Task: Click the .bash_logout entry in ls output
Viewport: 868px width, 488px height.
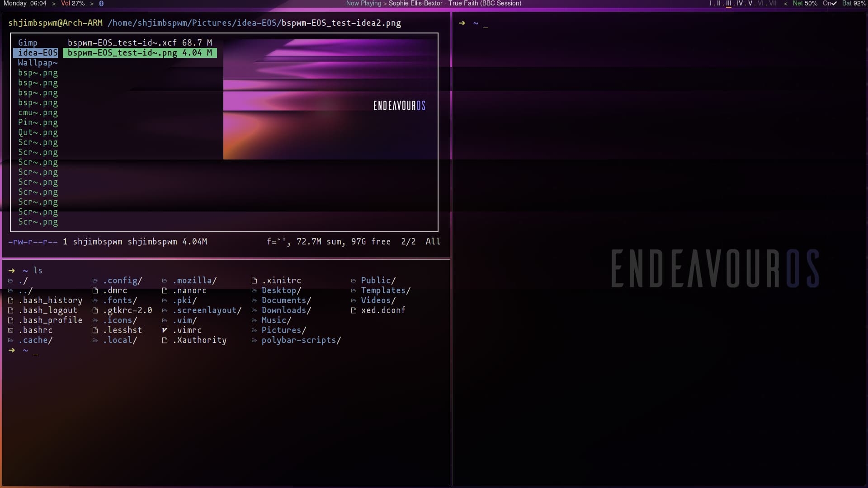Action: click(x=48, y=310)
